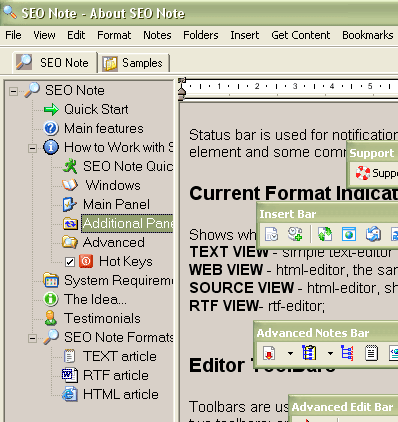
Task: Click the blue info icon beside How to Work
Action: [x=51, y=147]
